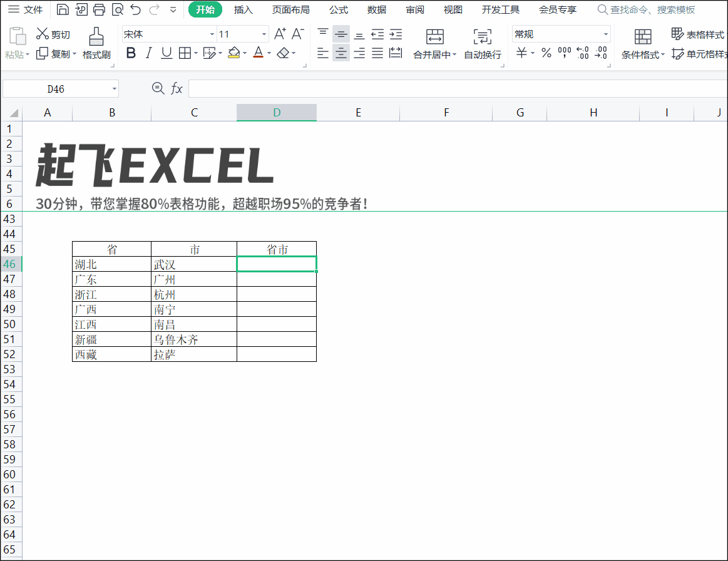The width and height of the screenshot is (728, 561).
Task: Expand the fill color dropdown arrow
Action: (245, 53)
